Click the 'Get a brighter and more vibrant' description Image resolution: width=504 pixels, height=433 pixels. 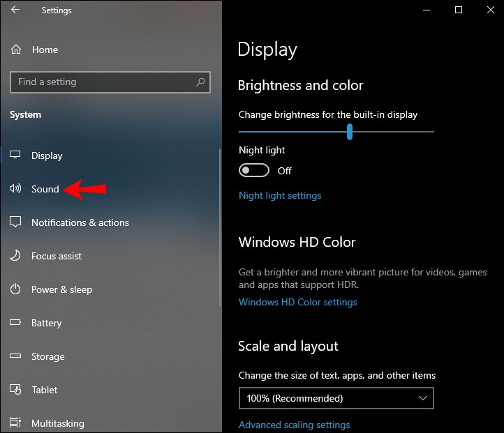pos(362,278)
